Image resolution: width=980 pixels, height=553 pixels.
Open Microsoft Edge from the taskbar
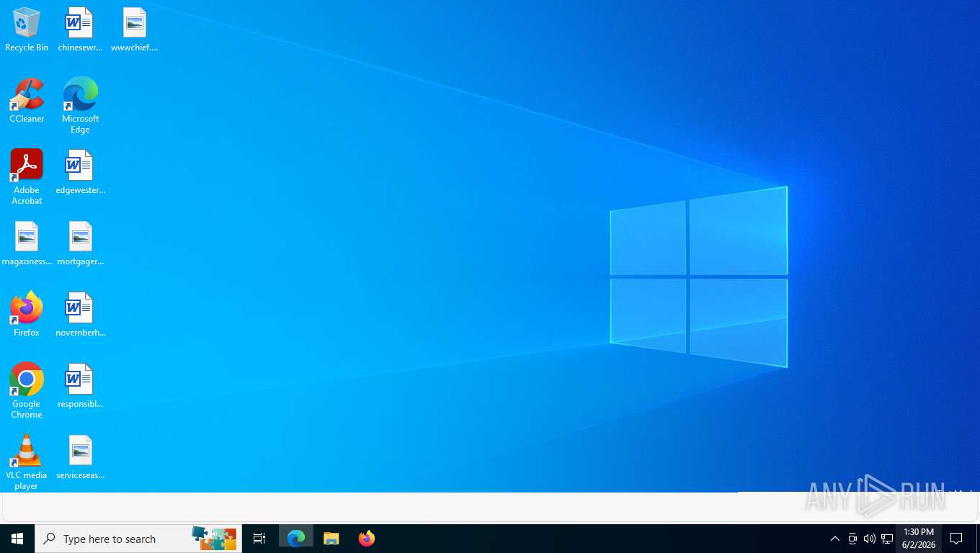[296, 539]
